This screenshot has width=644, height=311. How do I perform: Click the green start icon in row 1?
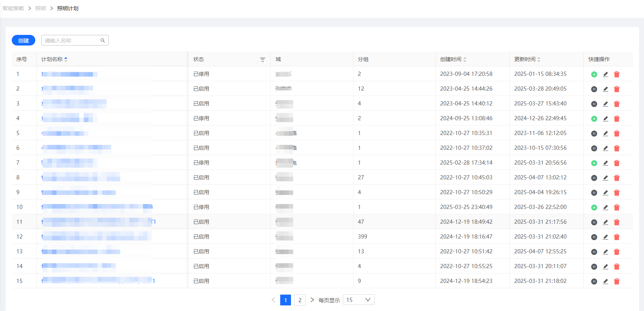[594, 74]
